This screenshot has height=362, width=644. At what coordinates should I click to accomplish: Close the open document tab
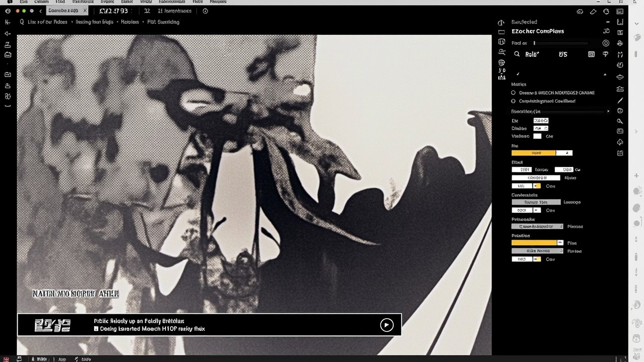tap(85, 11)
